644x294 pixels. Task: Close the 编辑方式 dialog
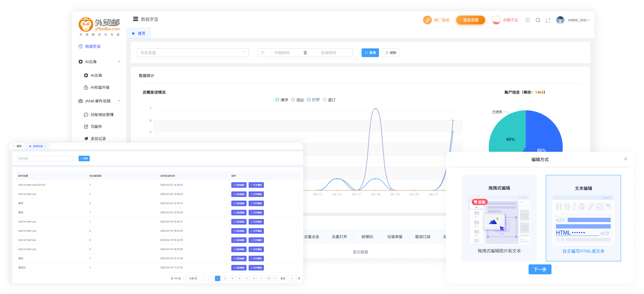(625, 159)
